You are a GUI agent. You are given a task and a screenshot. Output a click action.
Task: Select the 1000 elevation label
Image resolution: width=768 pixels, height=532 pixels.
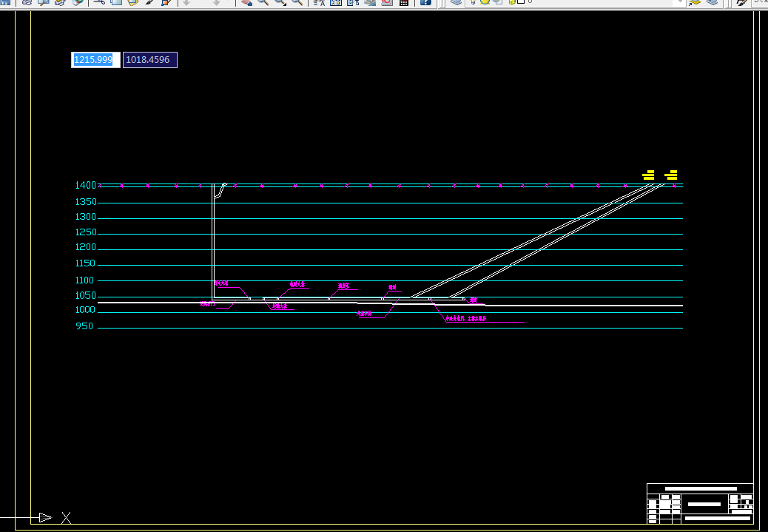point(85,310)
